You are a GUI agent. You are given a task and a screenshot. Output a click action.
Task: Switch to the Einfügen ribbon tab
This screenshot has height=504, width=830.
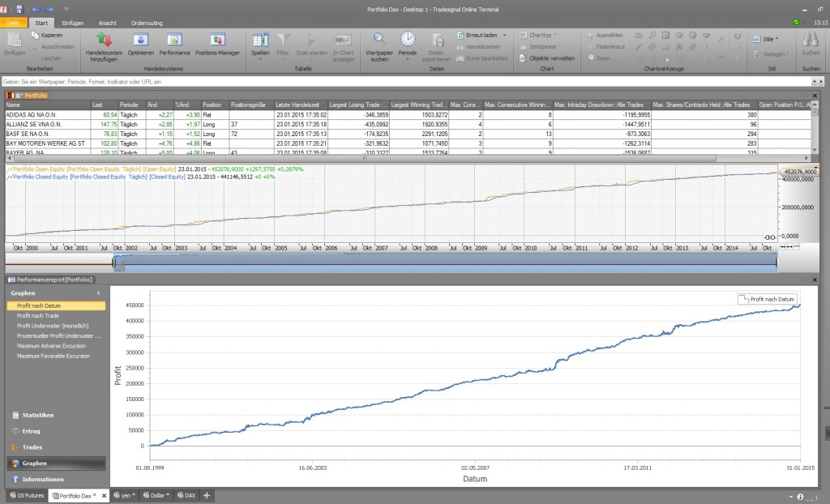click(x=72, y=23)
